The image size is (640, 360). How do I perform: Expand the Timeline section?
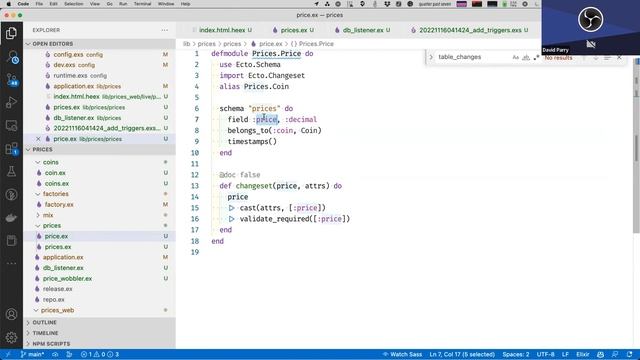[100, 333]
